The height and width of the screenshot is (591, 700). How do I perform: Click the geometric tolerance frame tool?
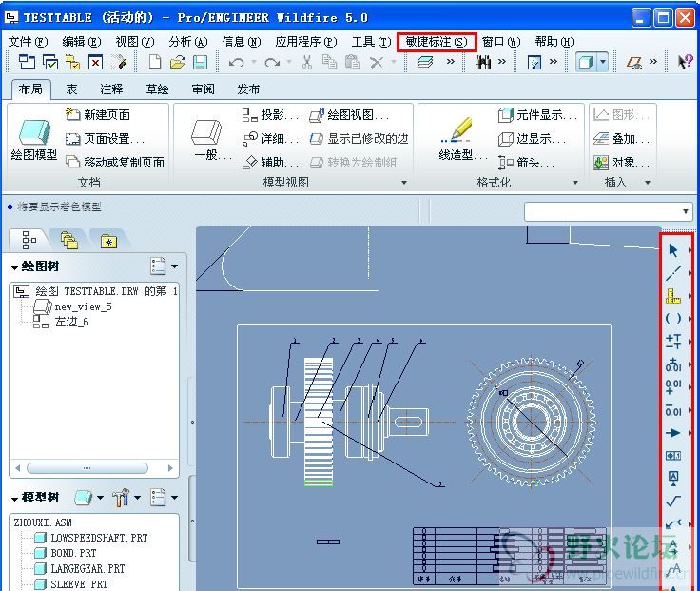coord(673,456)
